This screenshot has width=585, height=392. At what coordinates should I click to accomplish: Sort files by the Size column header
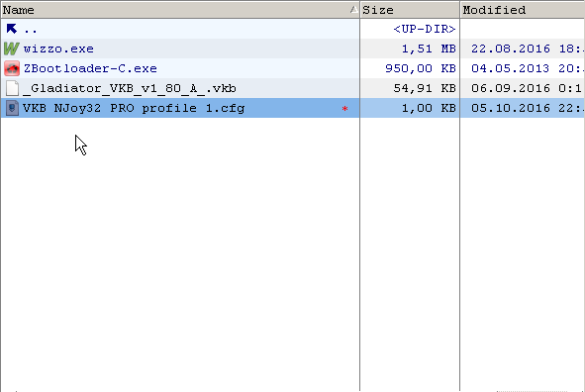pos(410,10)
